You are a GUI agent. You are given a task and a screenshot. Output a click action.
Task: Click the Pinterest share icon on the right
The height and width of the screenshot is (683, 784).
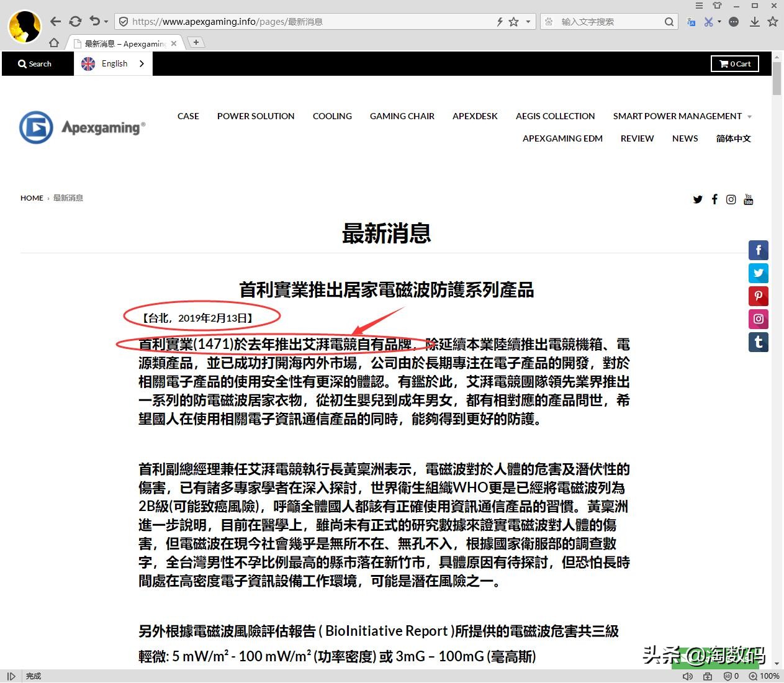[x=758, y=296]
